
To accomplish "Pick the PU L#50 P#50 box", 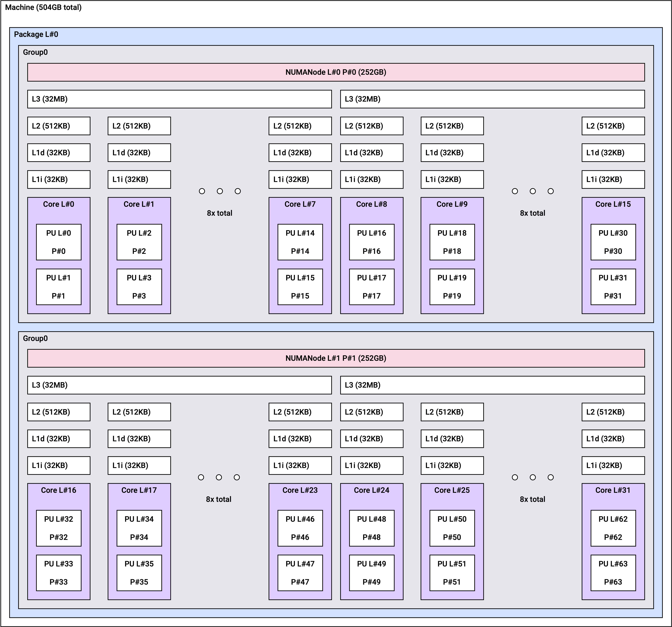I will (x=452, y=528).
